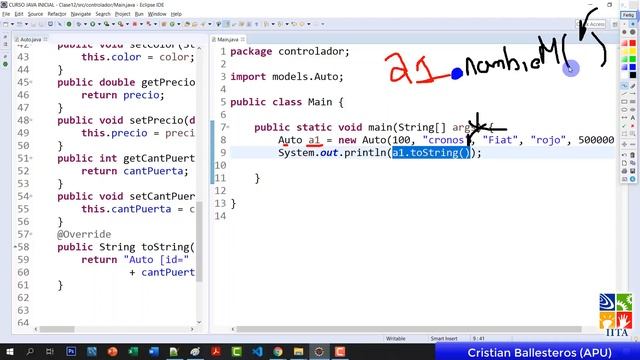
Task: Click the printer icon in drawing palette
Action: 624,171
